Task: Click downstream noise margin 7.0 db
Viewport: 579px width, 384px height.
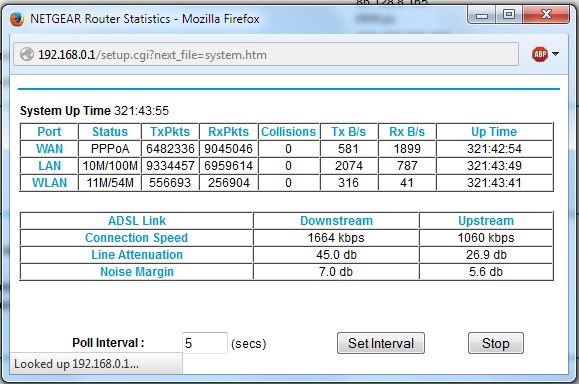Action: click(336, 272)
